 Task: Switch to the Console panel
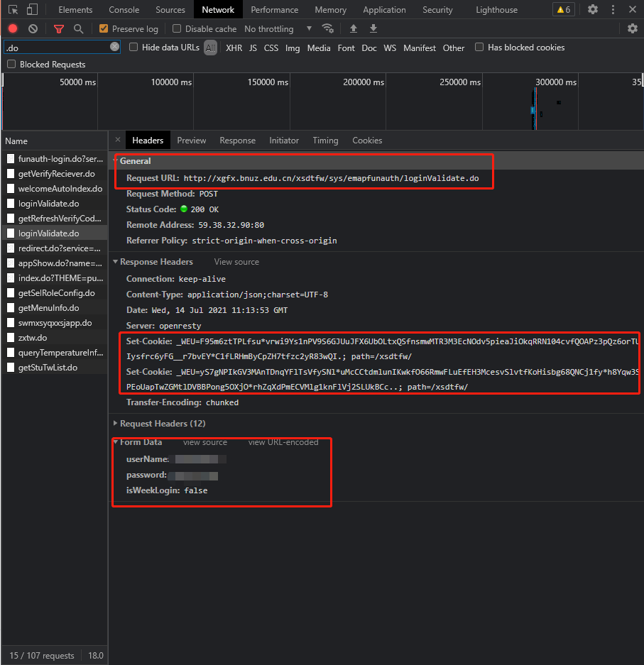(x=124, y=10)
